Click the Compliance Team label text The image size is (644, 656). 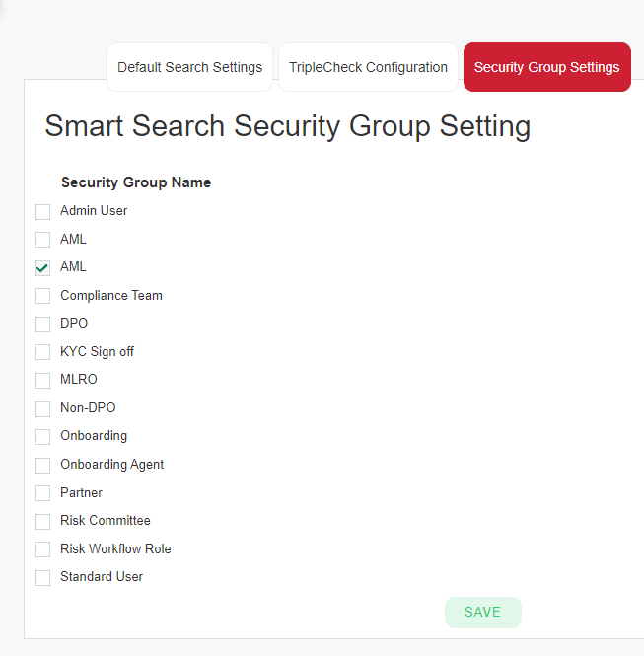(x=111, y=295)
